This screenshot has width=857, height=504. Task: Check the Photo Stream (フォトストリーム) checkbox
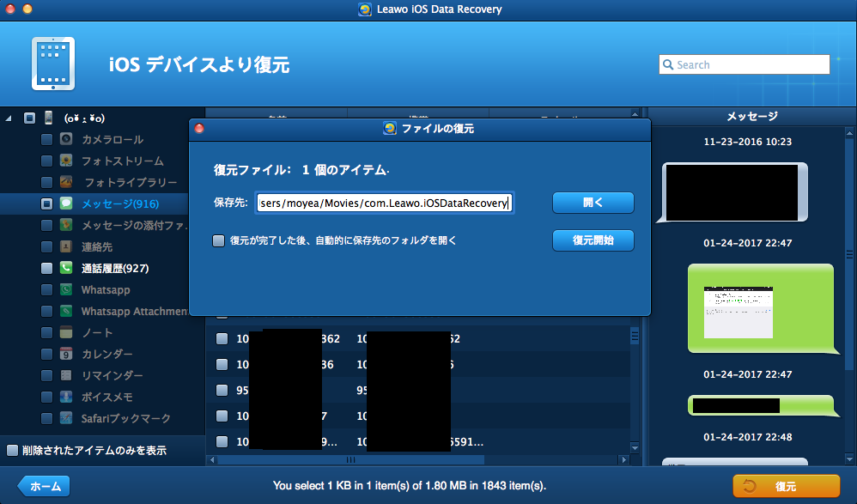click(46, 161)
